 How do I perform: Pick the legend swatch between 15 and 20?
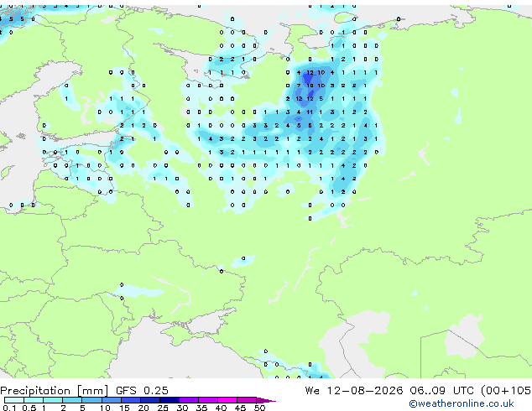[130, 400]
